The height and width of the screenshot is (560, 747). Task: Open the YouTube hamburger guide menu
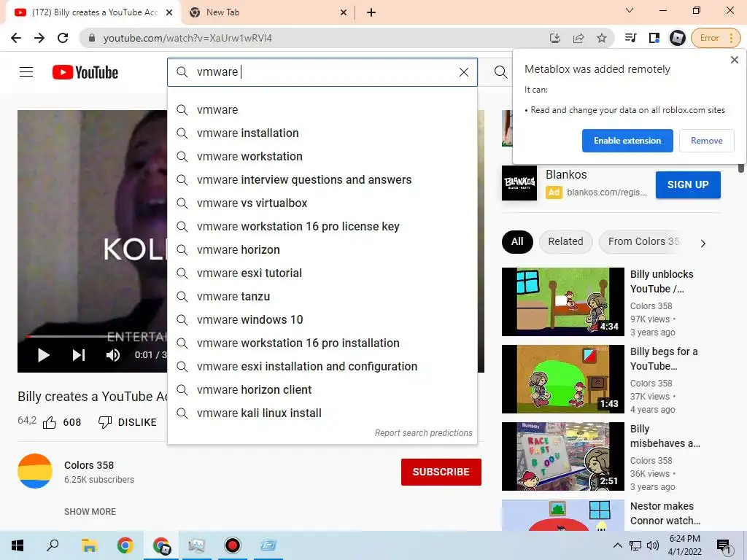26,72
